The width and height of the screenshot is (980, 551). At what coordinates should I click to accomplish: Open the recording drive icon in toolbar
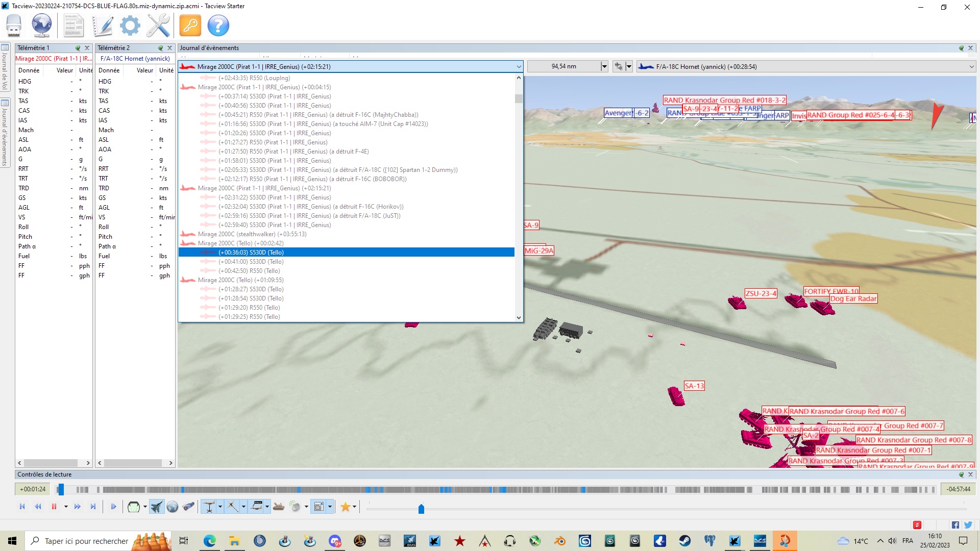click(x=14, y=25)
